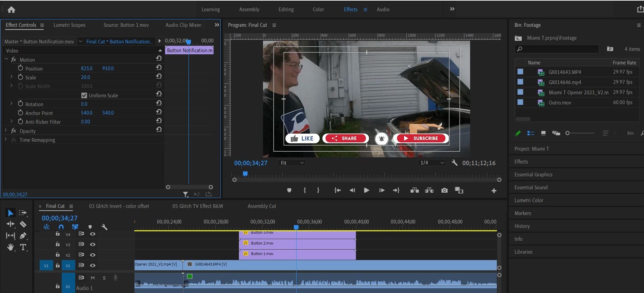Click the Lift button
Image resolution: width=644 pixels, height=293 pixels.
pos(415,190)
